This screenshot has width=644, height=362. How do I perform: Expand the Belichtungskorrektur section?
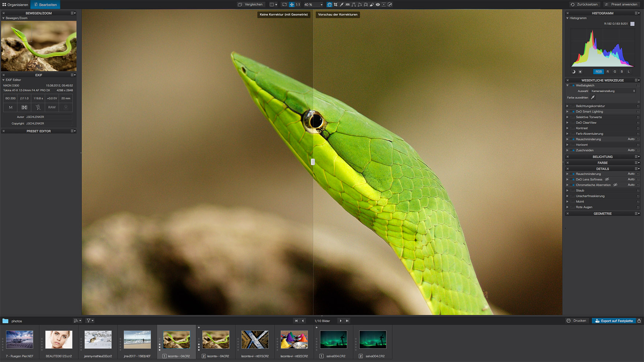pyautogui.click(x=568, y=106)
